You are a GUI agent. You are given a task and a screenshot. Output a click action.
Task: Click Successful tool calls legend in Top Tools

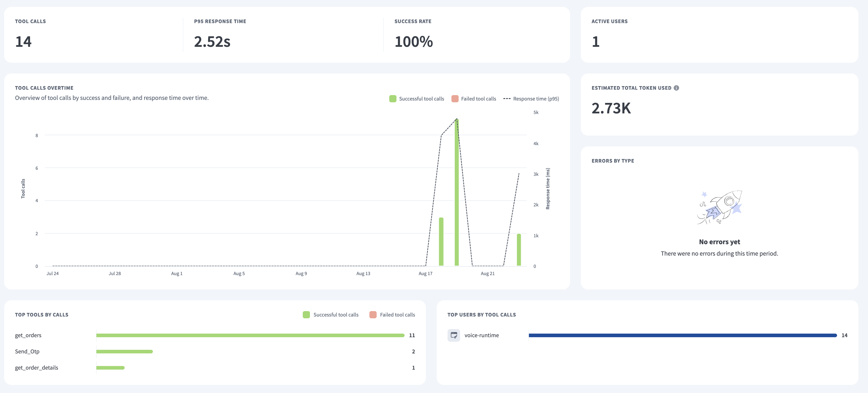point(331,315)
